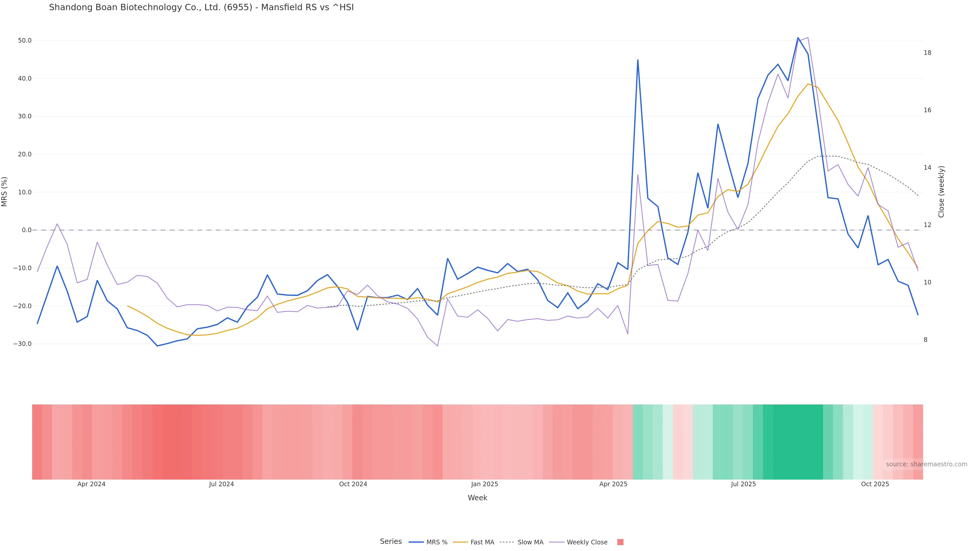Viewport: 980px width, 551px height.
Task: Click the Series legend title
Action: click(391, 542)
